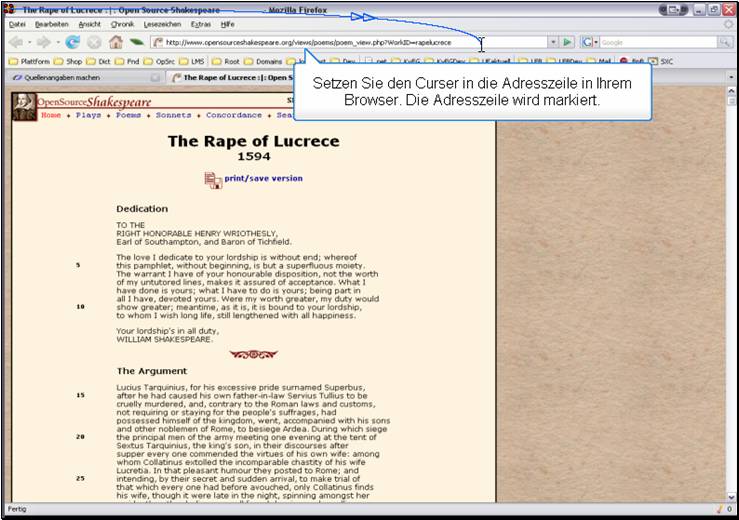Screen dimensions: 739x520
Task: Click the green Go arrow button
Action: pos(567,43)
